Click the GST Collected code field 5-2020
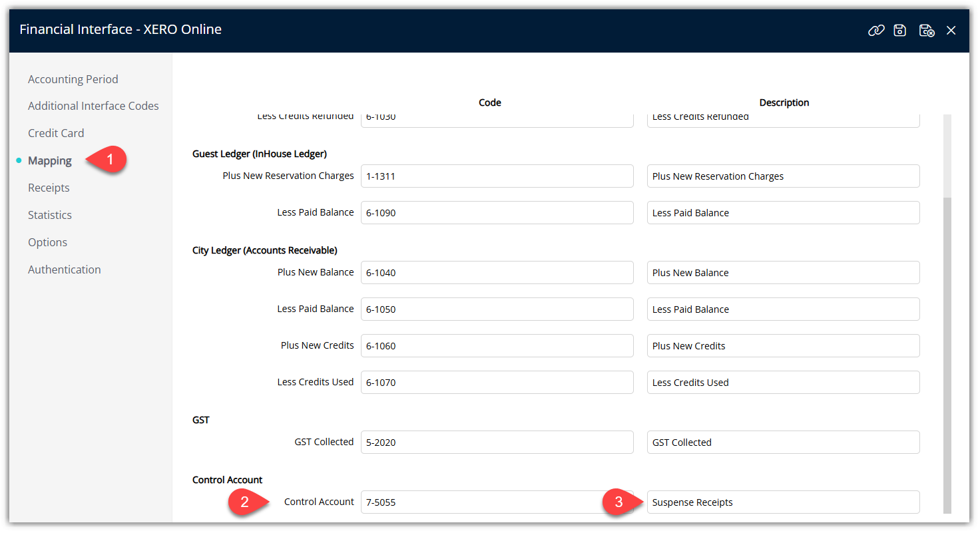The image size is (980, 533). coord(497,443)
